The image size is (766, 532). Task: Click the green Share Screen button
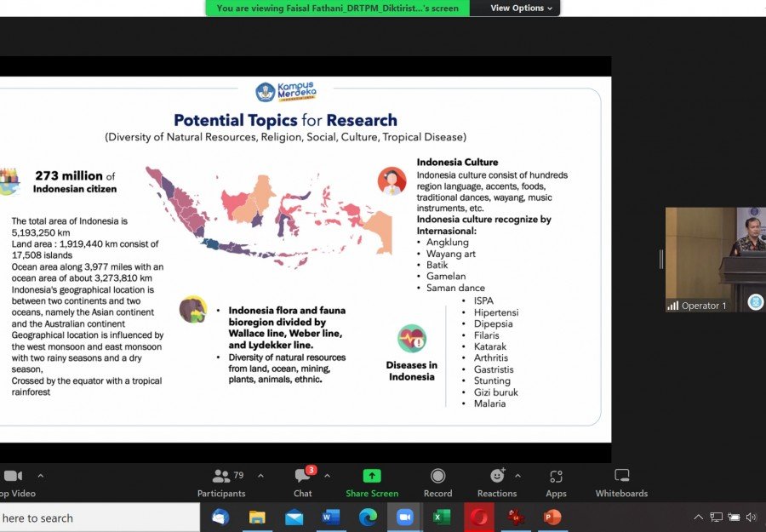pyautogui.click(x=372, y=482)
